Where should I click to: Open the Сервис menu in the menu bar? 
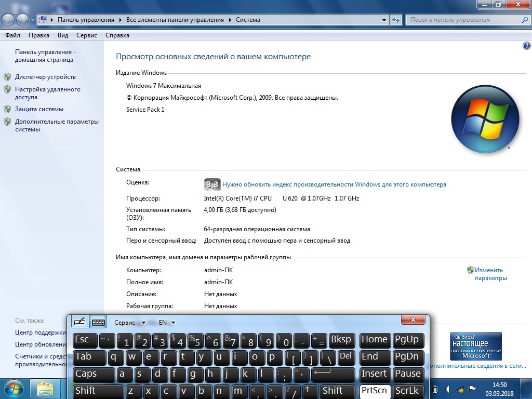coord(87,35)
